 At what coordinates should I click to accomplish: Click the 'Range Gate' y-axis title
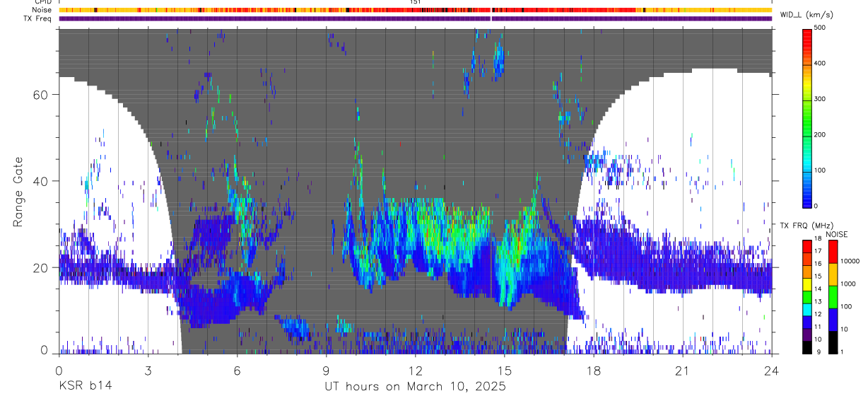click(x=19, y=191)
